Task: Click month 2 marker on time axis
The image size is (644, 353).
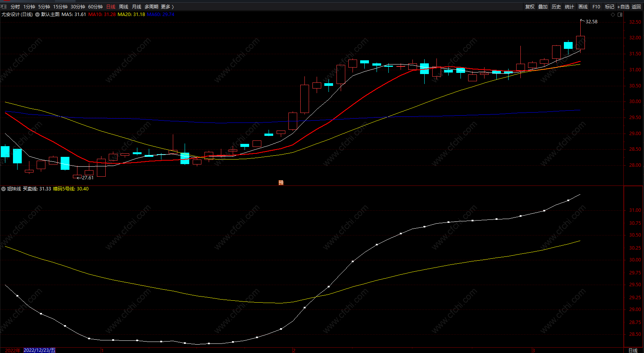Action: pyautogui.click(x=294, y=350)
